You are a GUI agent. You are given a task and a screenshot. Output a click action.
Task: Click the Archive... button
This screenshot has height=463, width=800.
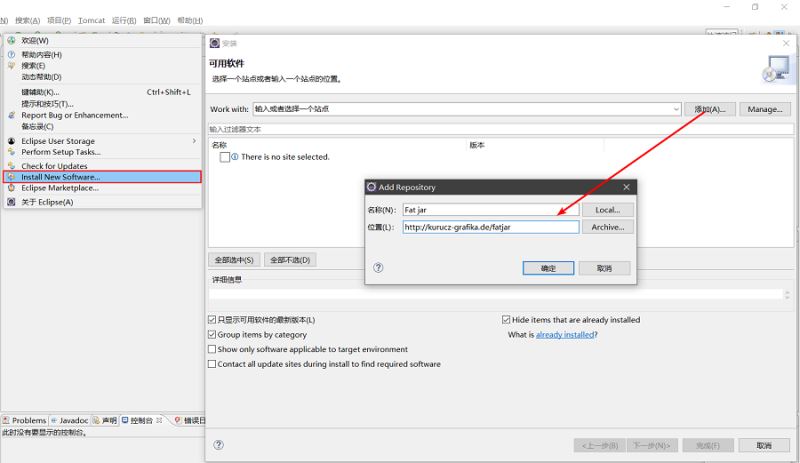click(x=608, y=227)
